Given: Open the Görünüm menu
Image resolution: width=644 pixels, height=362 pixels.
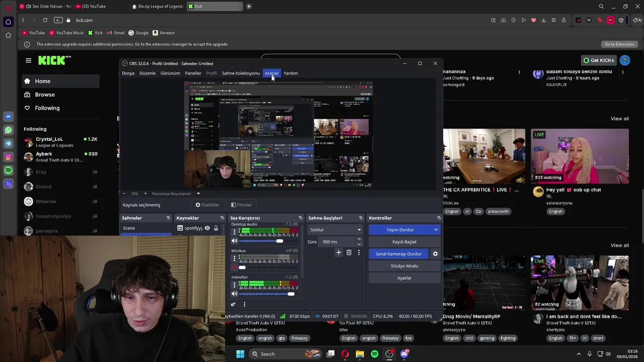Looking at the screenshot, I should [x=170, y=73].
